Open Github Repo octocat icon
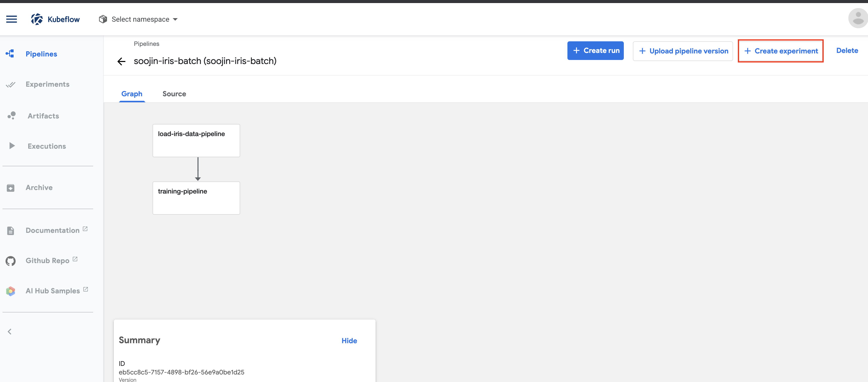Viewport: 868px width, 382px height. (11, 261)
